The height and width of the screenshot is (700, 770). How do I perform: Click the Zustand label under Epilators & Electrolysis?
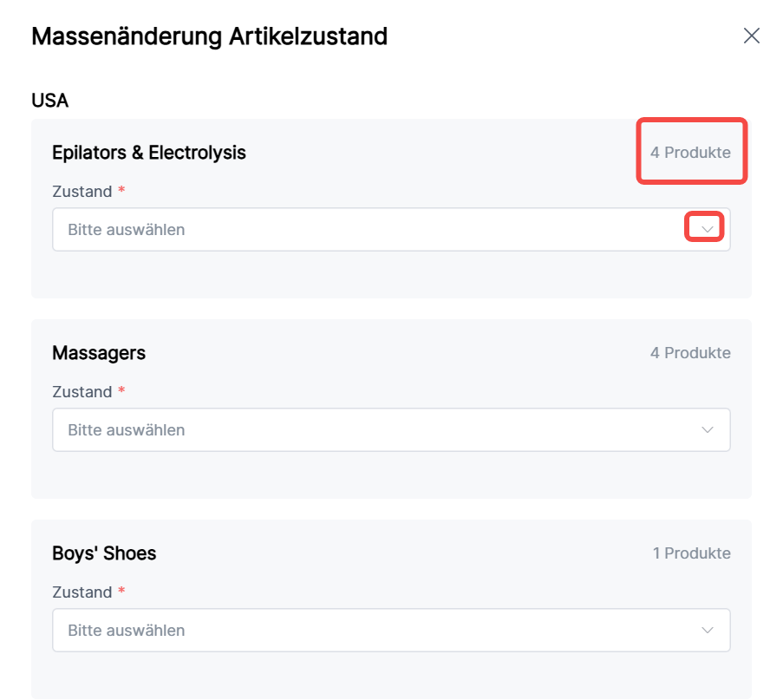point(82,192)
